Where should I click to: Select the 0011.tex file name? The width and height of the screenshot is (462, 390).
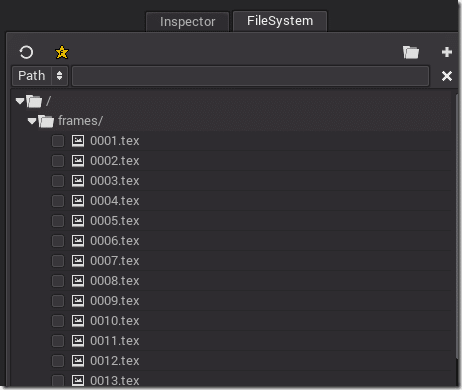tap(115, 341)
